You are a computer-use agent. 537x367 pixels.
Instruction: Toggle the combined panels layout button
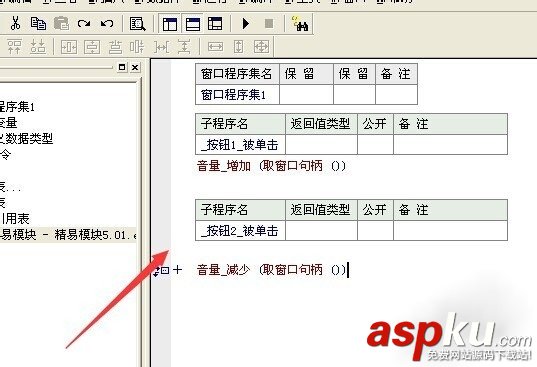[215, 24]
